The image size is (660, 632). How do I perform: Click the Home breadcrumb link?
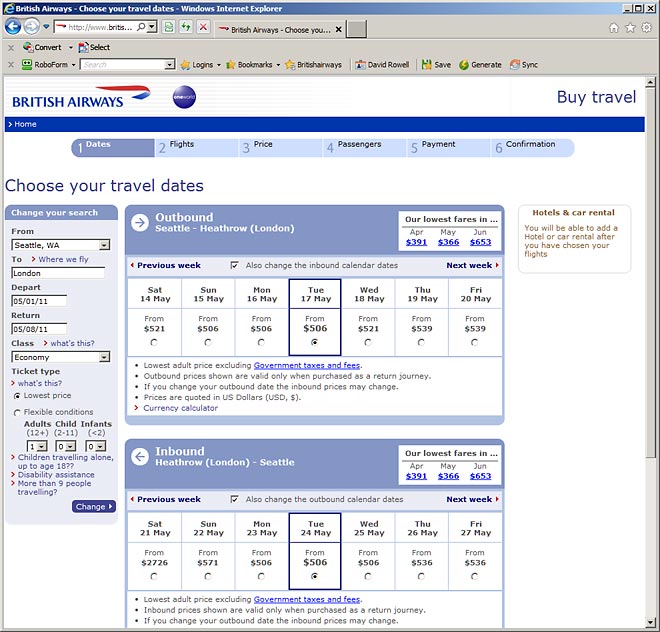(25, 124)
